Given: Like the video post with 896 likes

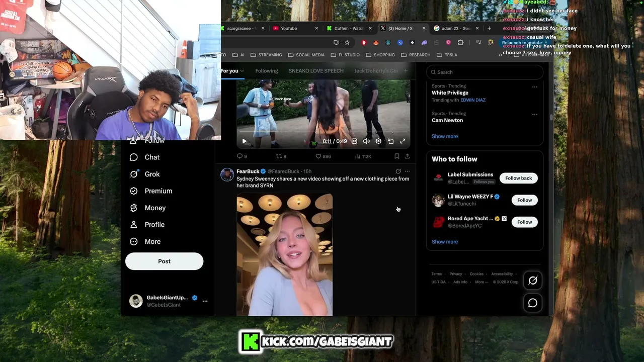Looking at the screenshot, I should [318, 156].
